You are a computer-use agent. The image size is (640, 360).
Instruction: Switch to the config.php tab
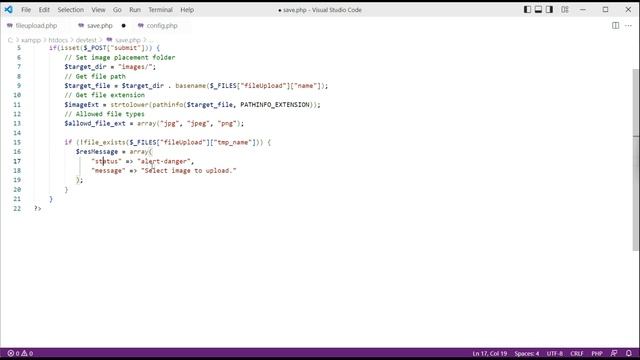coord(162,25)
